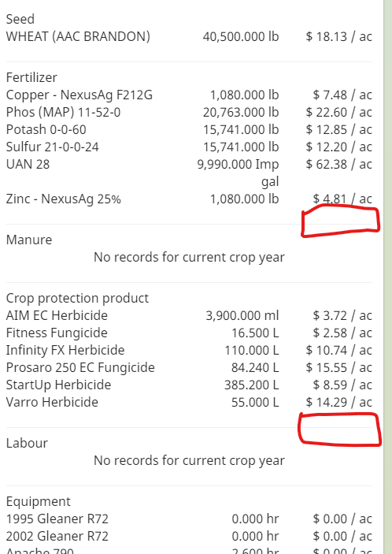
Task: Click the Fertilizer section heading
Action: point(31,77)
